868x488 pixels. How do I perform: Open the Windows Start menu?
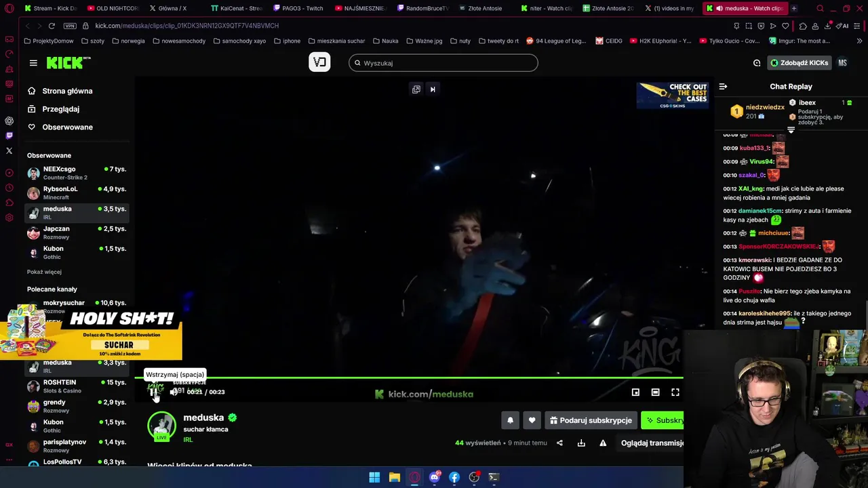(x=374, y=477)
